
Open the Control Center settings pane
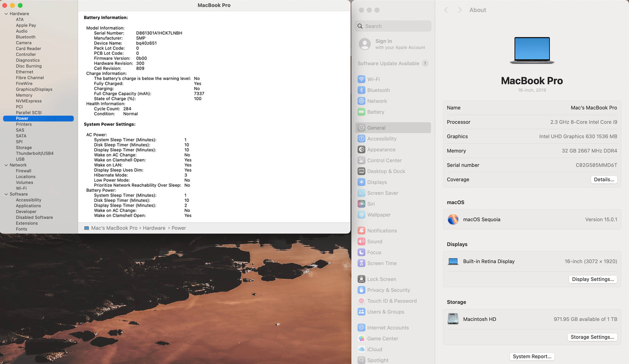coord(384,160)
